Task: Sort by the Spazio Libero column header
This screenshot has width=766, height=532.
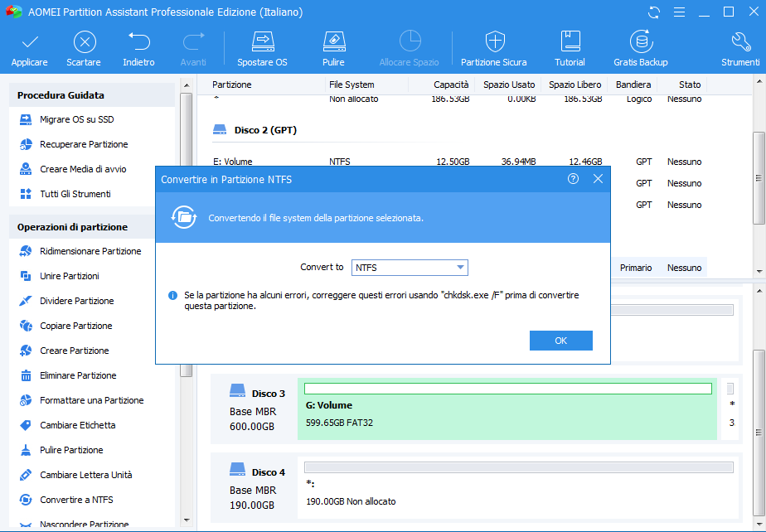Action: tap(575, 85)
